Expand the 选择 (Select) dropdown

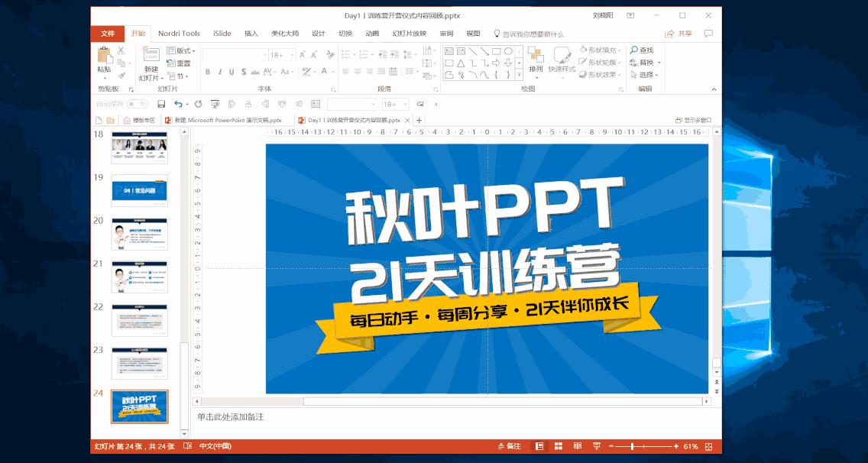[647, 75]
